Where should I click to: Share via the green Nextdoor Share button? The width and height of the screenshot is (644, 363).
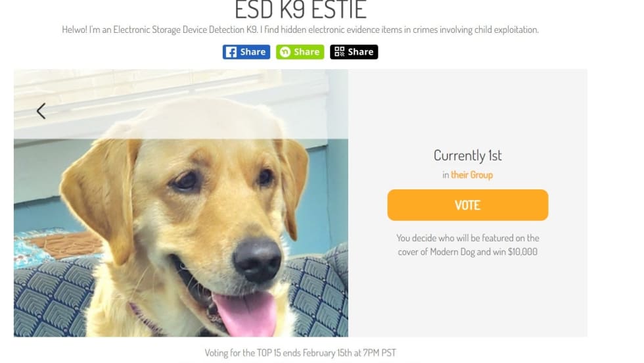(x=300, y=52)
